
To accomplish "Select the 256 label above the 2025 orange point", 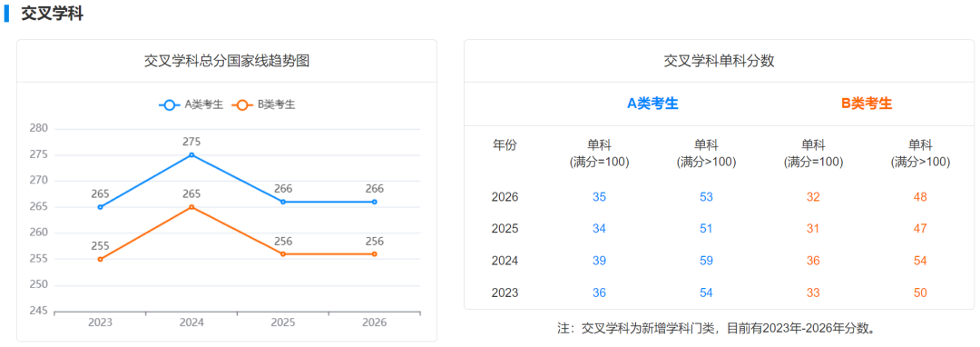I will click(x=283, y=242).
